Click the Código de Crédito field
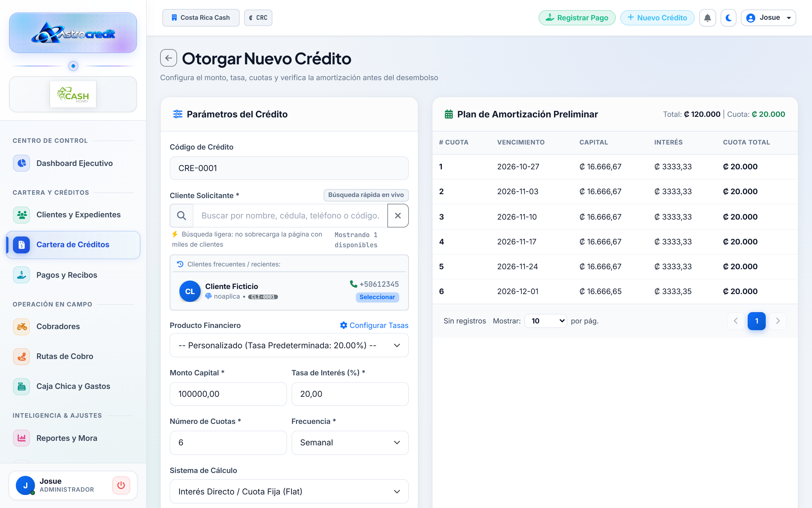 point(289,168)
